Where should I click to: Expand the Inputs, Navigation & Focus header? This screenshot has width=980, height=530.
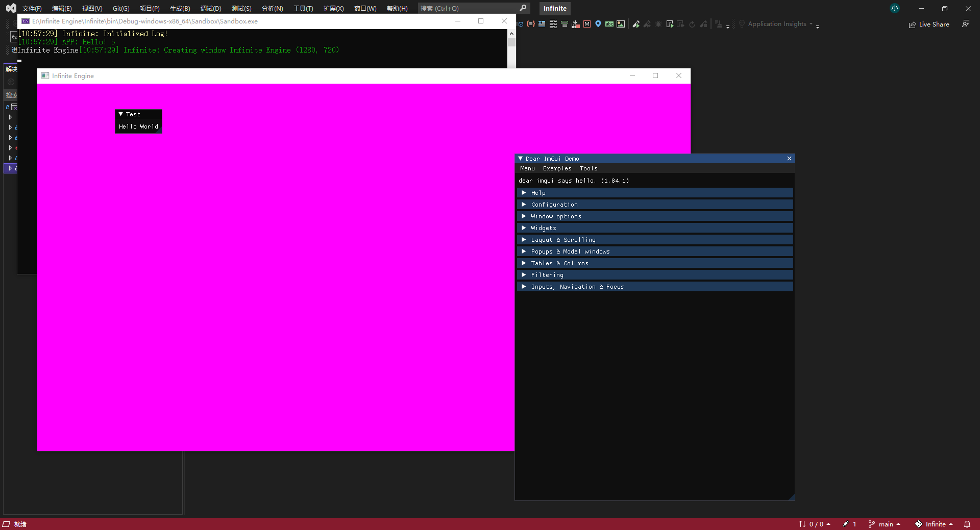coord(655,287)
